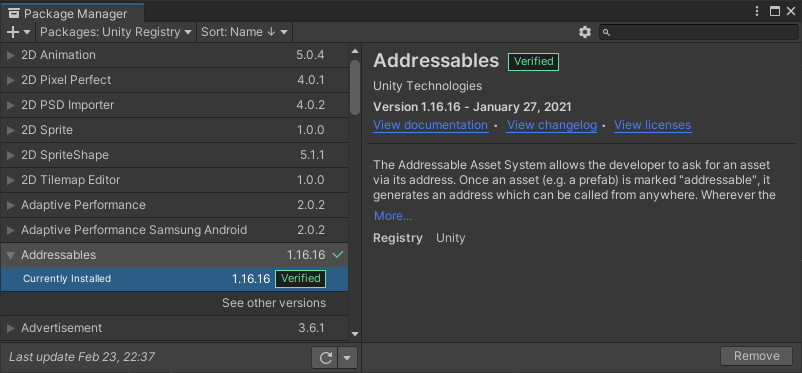This screenshot has height=373, width=802.
Task: Open View licenses link
Action: 652,125
